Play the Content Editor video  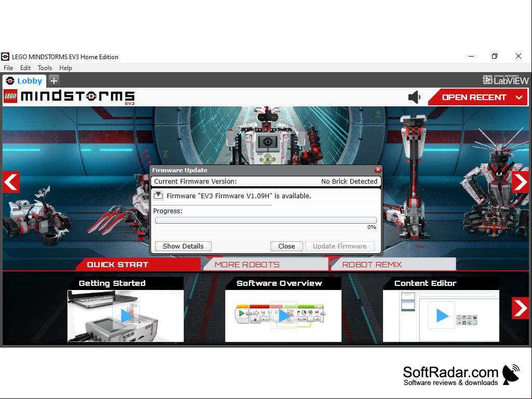[441, 316]
